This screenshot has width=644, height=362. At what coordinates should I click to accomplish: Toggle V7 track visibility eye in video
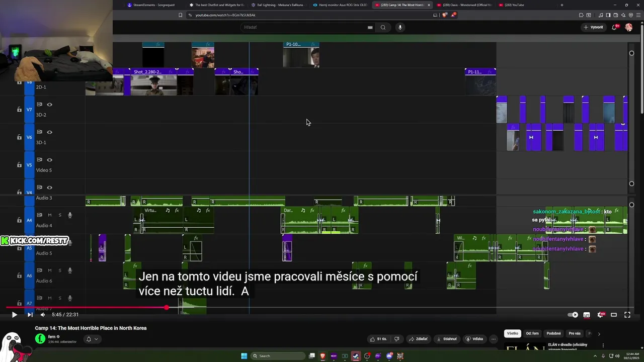click(x=49, y=105)
